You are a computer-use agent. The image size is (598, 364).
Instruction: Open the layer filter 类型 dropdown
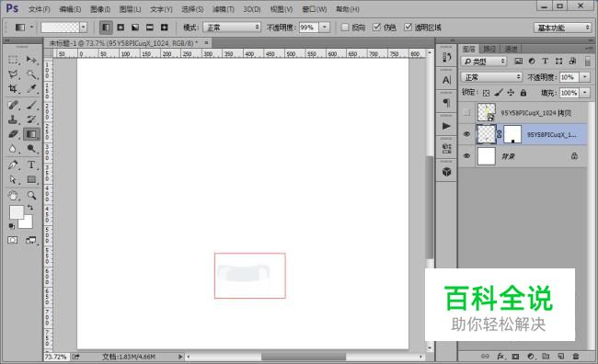coord(484,62)
